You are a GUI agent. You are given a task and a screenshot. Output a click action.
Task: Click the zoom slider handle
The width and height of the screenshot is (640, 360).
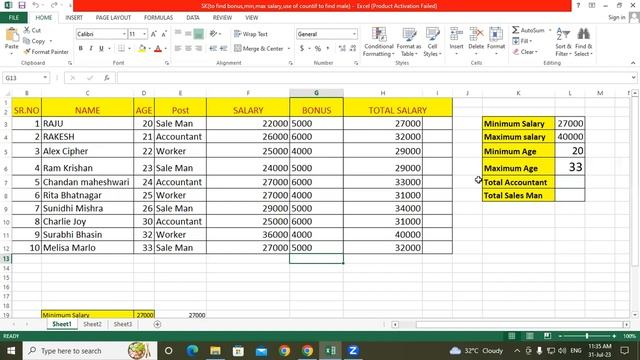(x=587, y=336)
